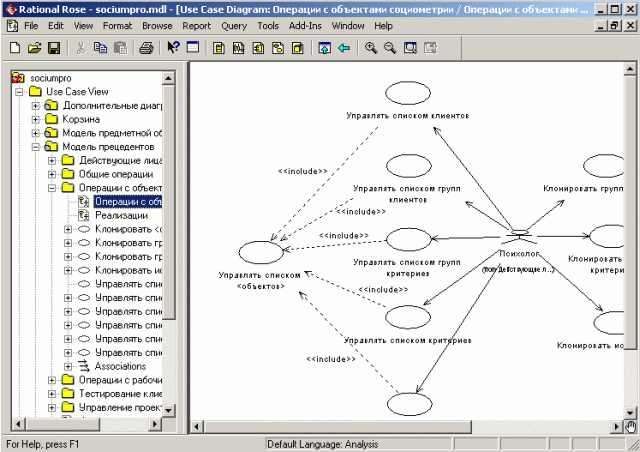The height and width of the screenshot is (452, 640).
Task: Select Реализации diagram in the browser tree
Action: point(120,215)
